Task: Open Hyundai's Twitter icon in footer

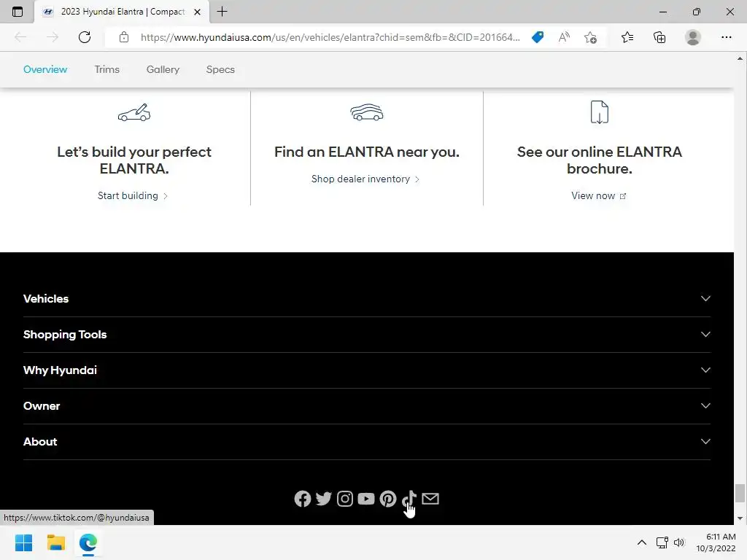Action: point(323,499)
